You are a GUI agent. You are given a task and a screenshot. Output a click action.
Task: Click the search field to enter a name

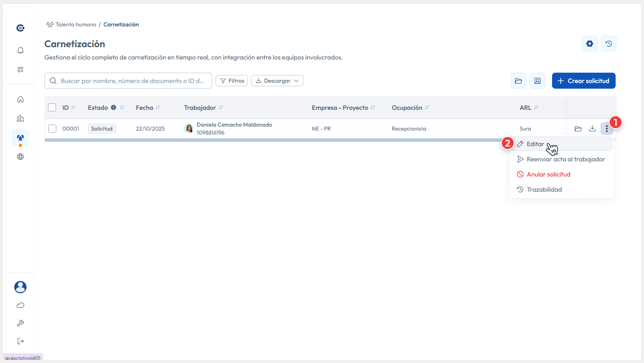tap(128, 81)
